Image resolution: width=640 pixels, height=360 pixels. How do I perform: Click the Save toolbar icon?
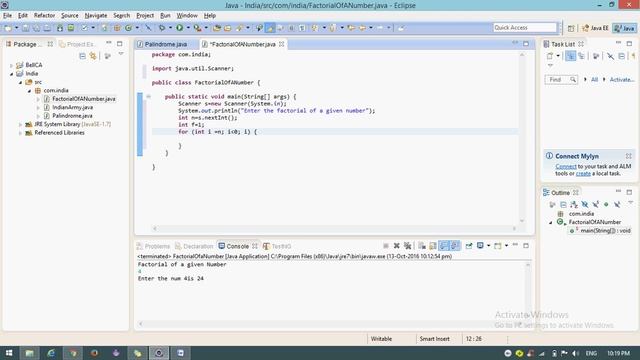tap(25, 28)
